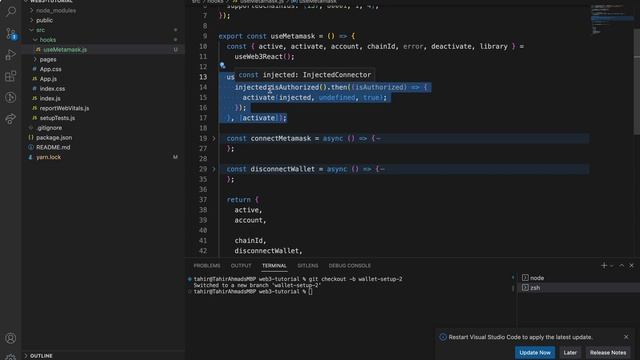This screenshot has height=360, width=640.
Task: Collapse the hooks folder
Action: tap(35, 40)
